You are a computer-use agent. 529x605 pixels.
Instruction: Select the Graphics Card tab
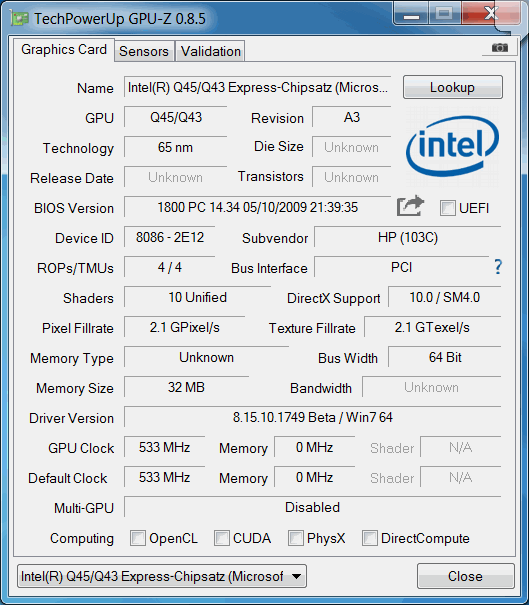point(64,50)
